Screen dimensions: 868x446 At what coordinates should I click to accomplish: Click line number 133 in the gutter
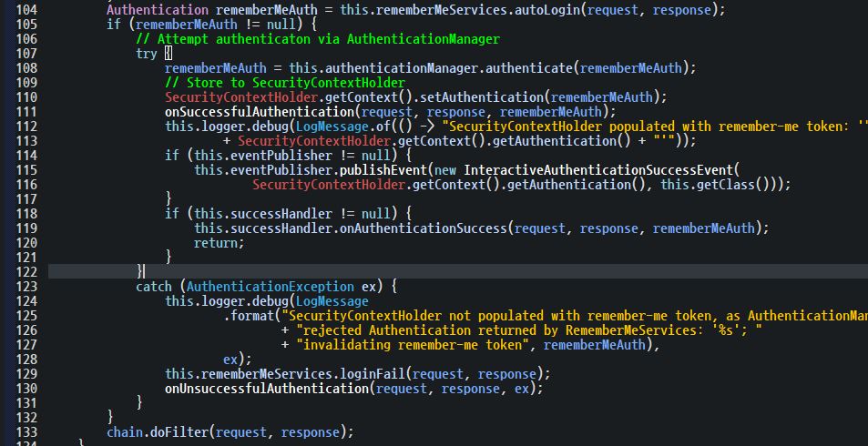tap(26, 432)
